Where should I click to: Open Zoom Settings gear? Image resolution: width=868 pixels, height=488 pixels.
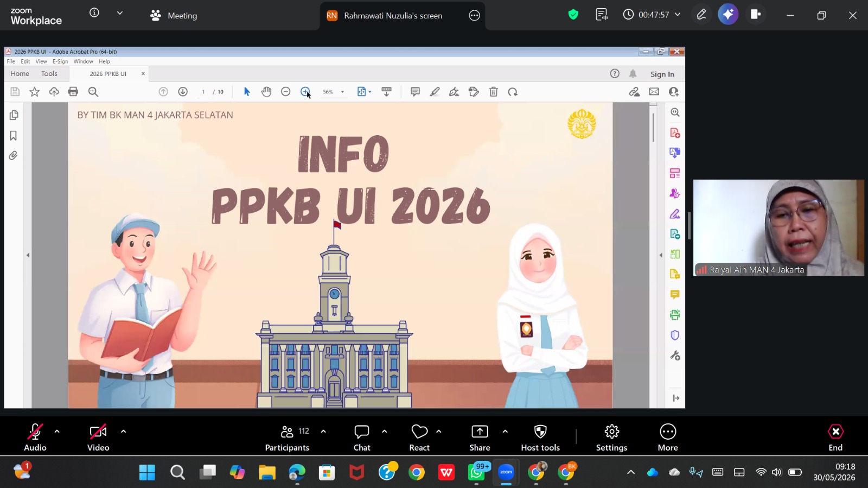(611, 438)
